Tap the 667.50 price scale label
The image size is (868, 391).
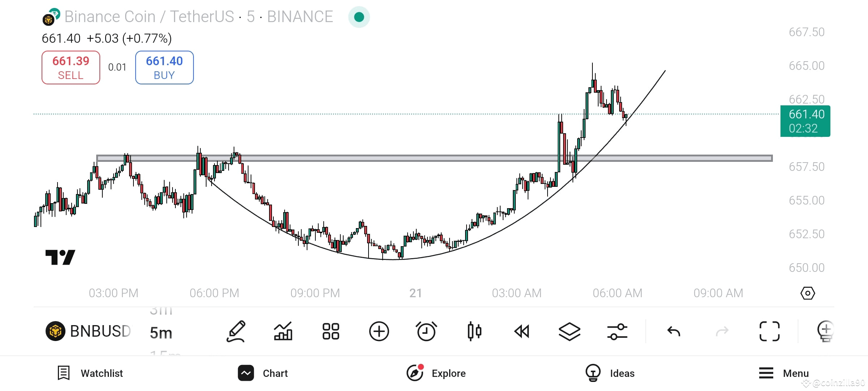pos(807,32)
